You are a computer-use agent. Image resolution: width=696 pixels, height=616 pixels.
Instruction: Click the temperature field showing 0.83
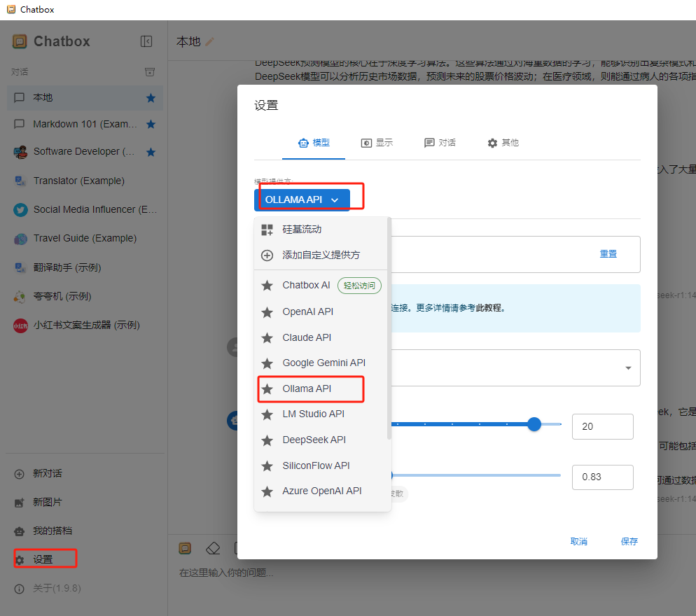pyautogui.click(x=602, y=477)
